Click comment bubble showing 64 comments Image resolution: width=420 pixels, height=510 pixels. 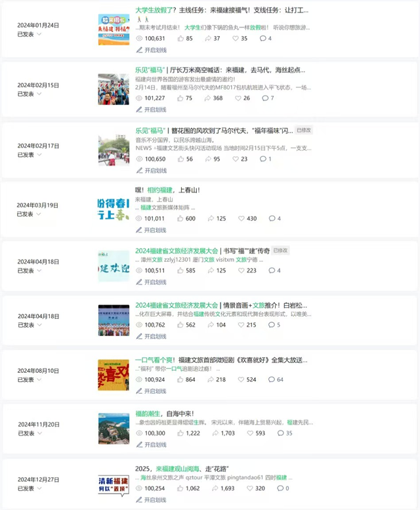[x=272, y=379]
